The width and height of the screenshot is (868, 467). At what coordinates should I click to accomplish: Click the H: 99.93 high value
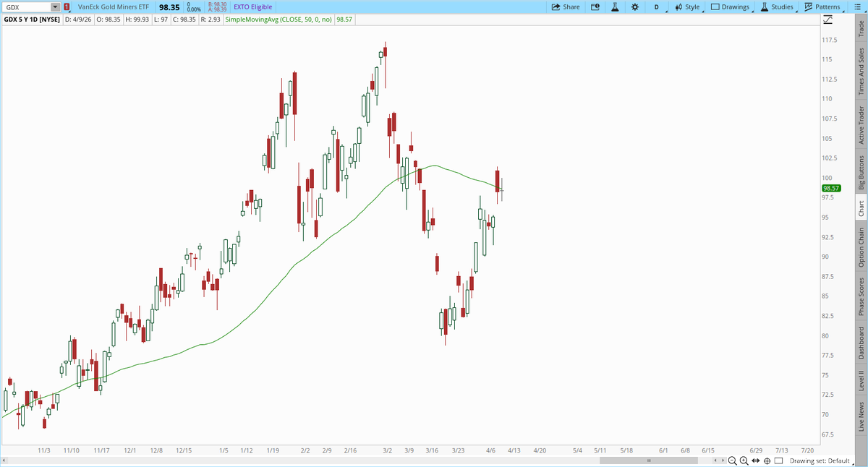click(137, 20)
